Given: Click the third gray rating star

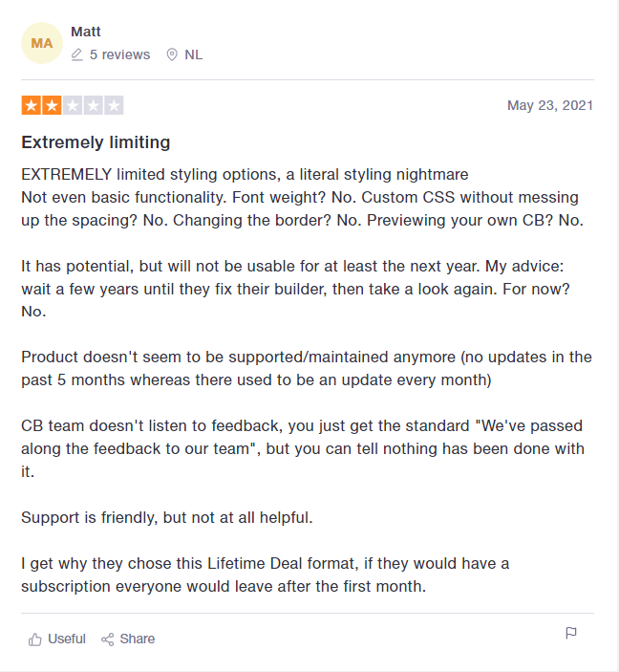Looking at the screenshot, I should coord(73,105).
